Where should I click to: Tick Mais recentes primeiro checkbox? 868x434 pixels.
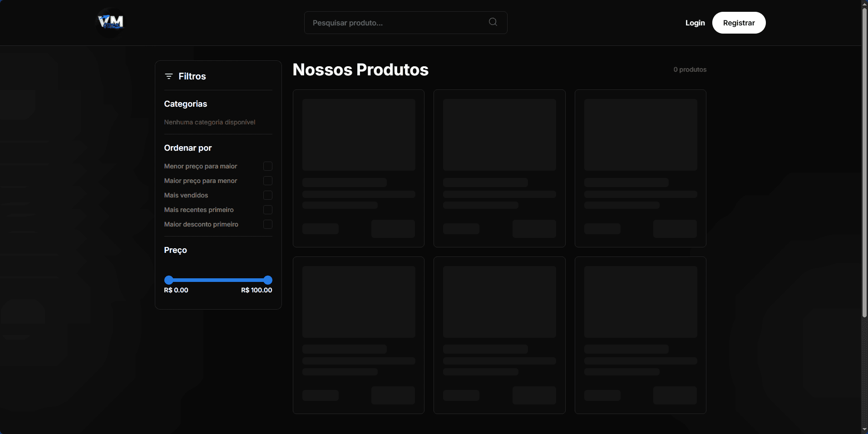click(x=268, y=210)
